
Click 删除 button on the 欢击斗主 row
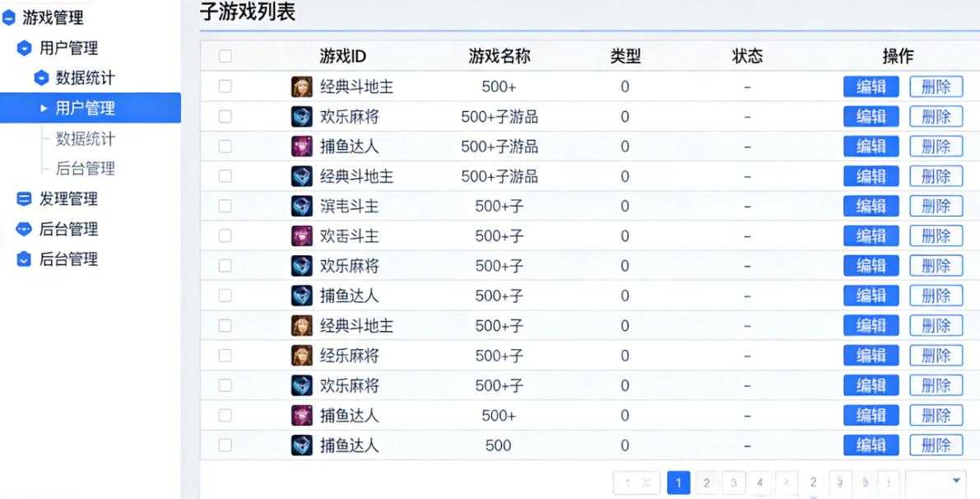pyautogui.click(x=936, y=236)
